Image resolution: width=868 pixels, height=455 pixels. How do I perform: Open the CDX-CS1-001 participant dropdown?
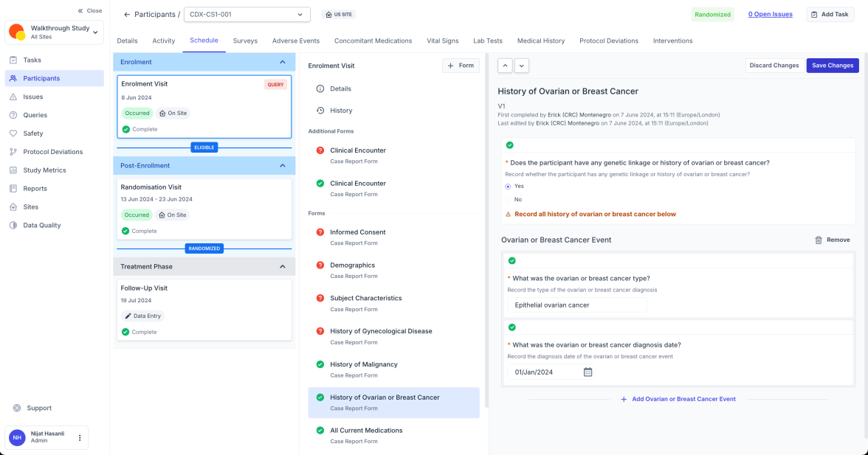coord(247,13)
